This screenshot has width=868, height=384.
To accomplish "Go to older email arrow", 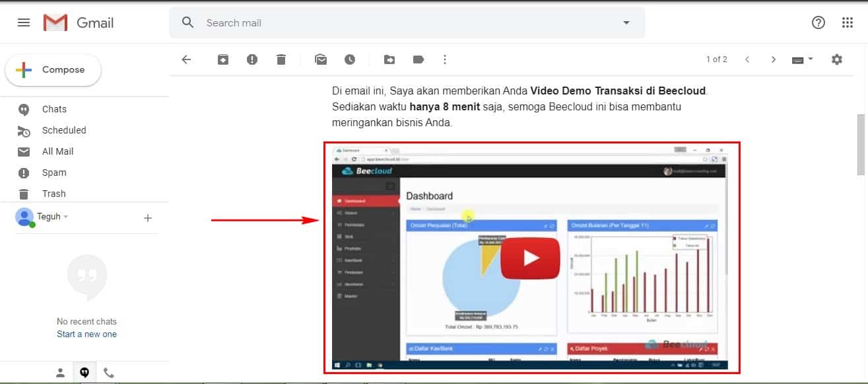I will click(x=774, y=59).
